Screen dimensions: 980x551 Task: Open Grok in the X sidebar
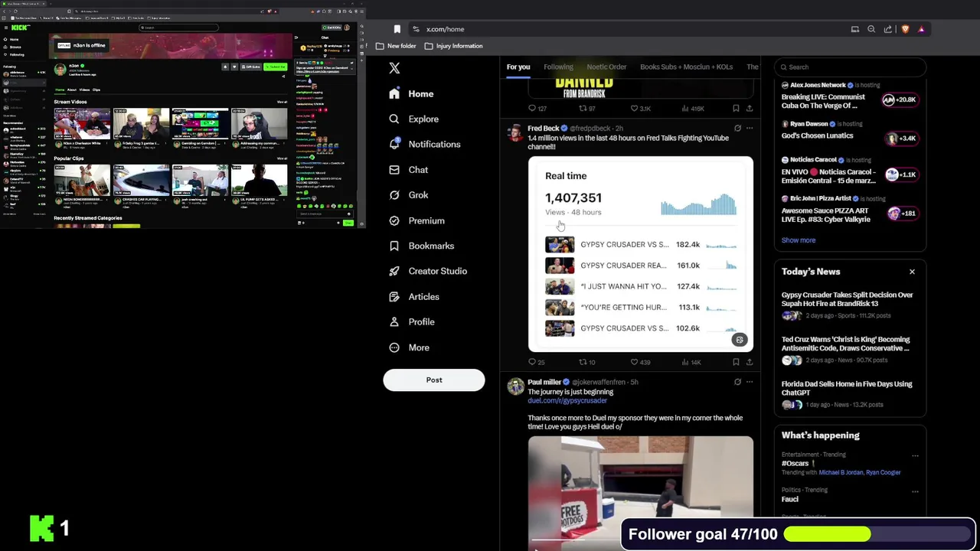[408, 194]
